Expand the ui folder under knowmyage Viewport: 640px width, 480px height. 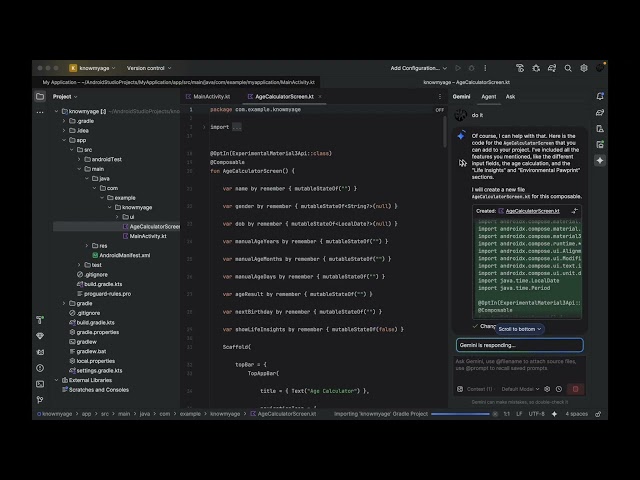(118, 217)
